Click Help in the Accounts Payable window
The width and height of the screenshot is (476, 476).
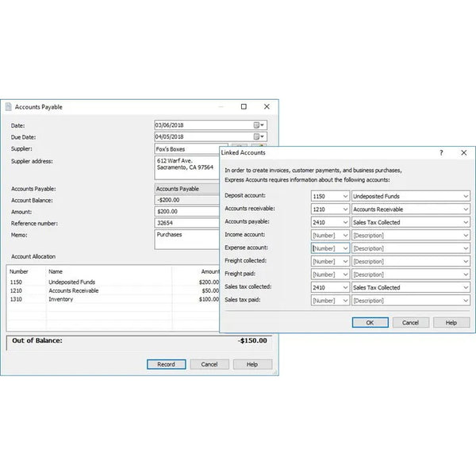(252, 364)
